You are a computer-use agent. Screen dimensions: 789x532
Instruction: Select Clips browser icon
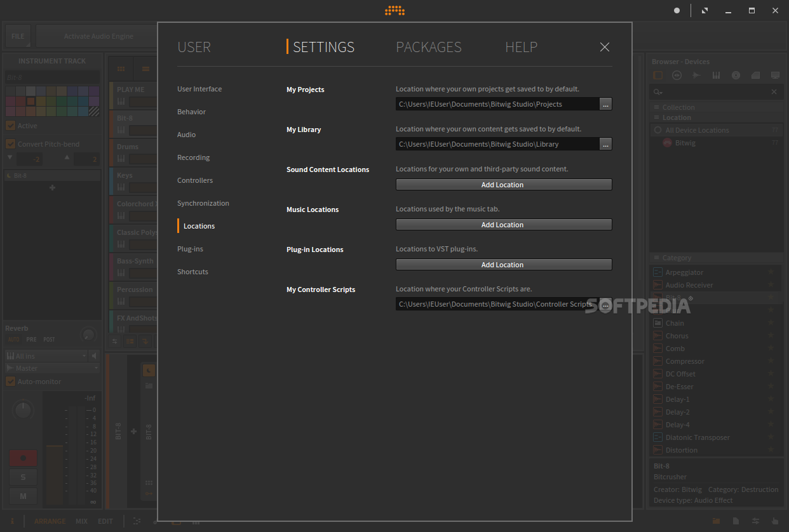click(755, 75)
